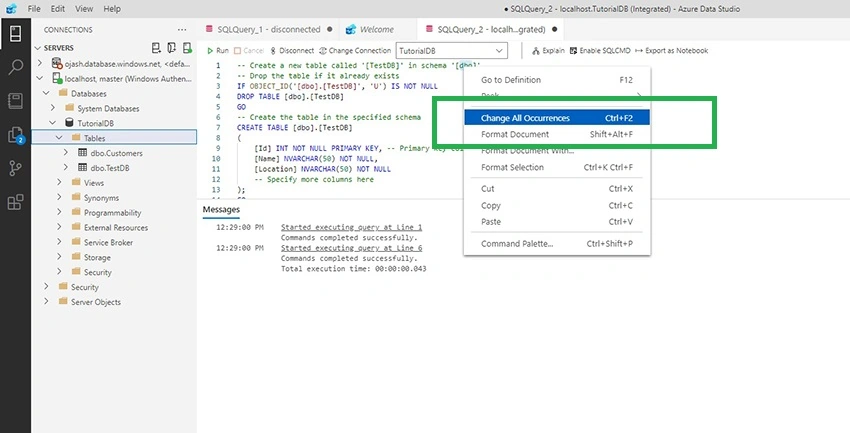Expand the Server Objects folder

(46, 301)
